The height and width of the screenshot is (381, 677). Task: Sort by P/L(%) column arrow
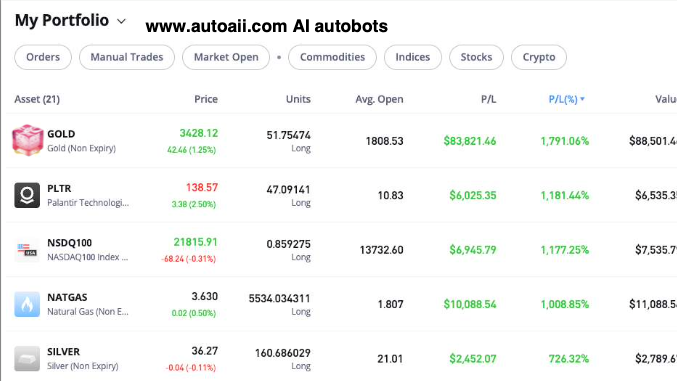[x=582, y=99]
